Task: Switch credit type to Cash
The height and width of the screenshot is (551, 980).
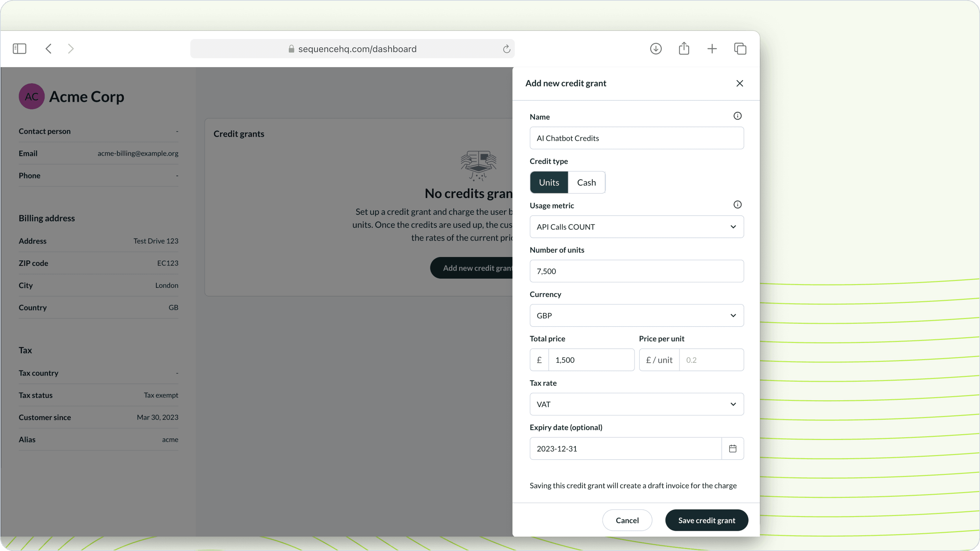Action: (586, 183)
